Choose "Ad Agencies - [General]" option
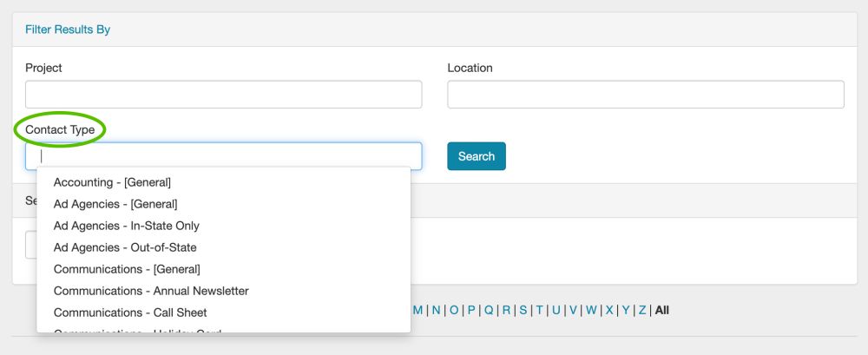868x355 pixels. tap(115, 204)
